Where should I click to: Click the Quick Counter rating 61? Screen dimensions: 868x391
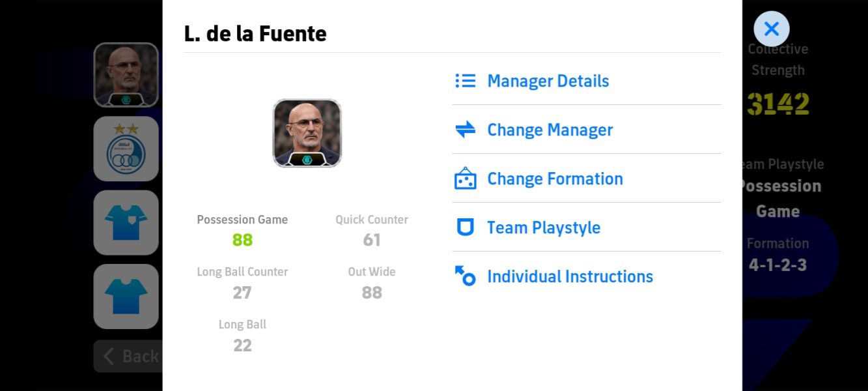coord(372,240)
